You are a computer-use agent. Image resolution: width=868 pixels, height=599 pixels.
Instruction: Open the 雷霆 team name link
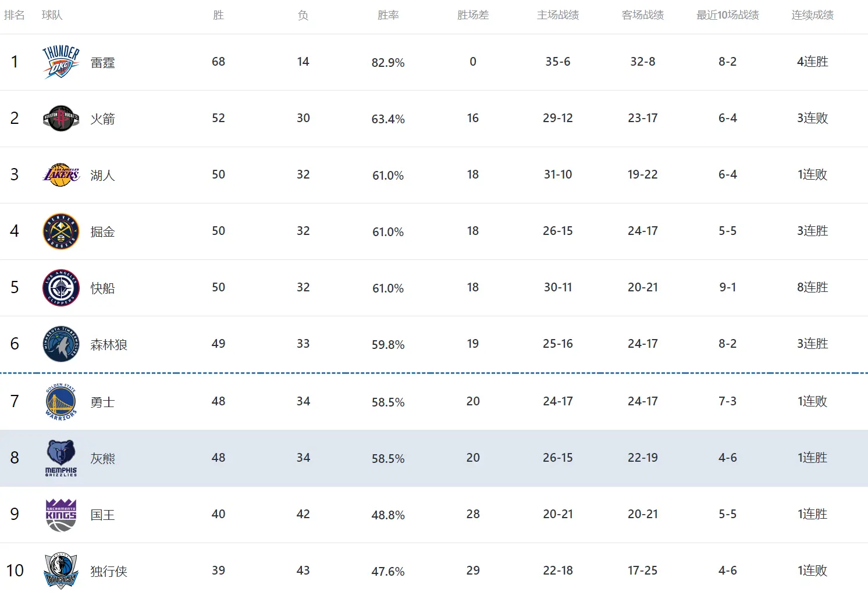[102, 63]
